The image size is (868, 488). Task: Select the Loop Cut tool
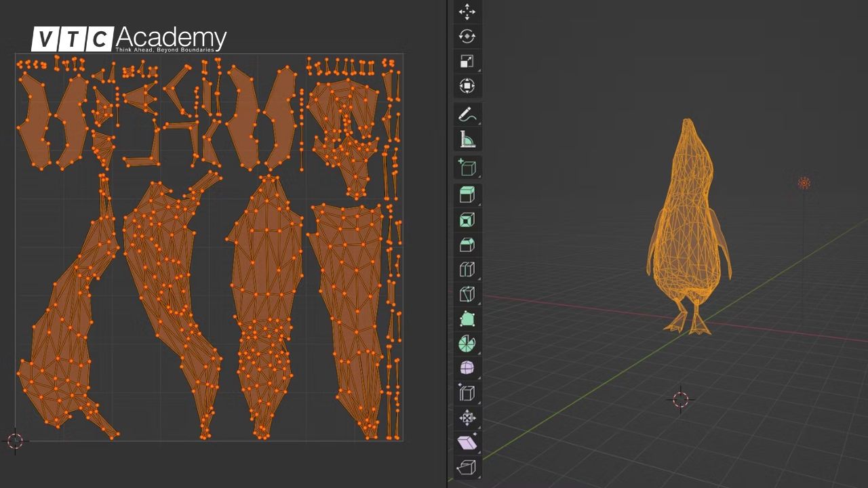click(467, 270)
